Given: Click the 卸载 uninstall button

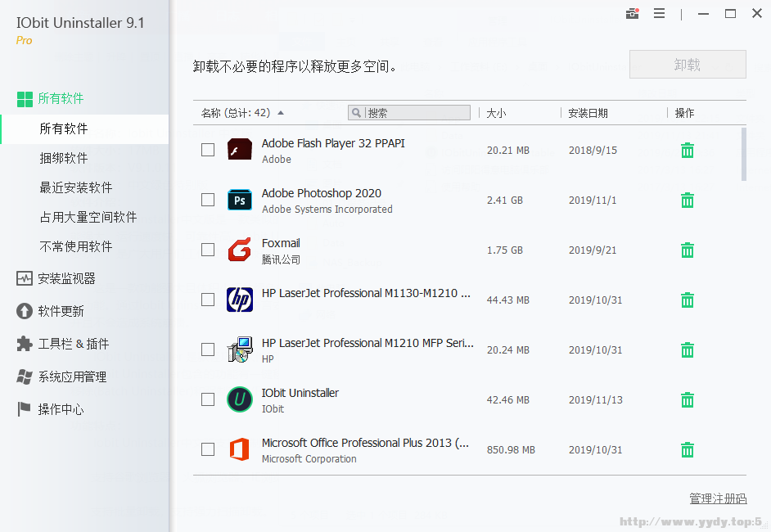Looking at the screenshot, I should (688, 65).
